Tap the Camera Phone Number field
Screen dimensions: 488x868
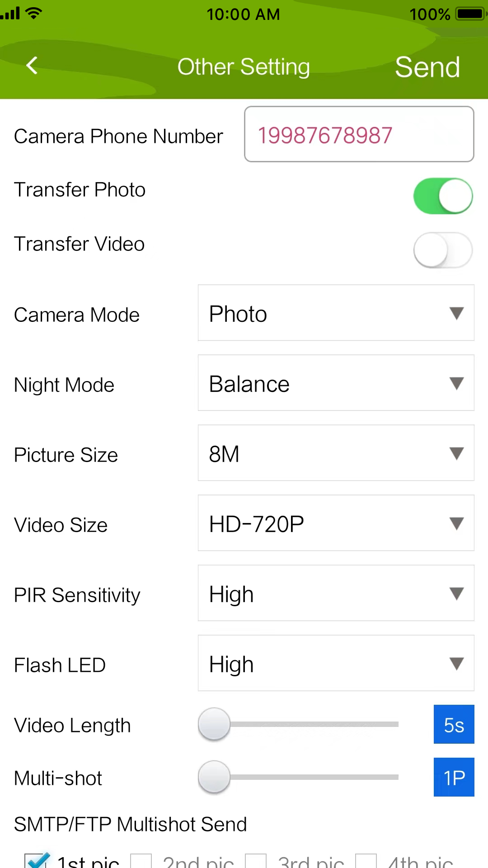[359, 134]
